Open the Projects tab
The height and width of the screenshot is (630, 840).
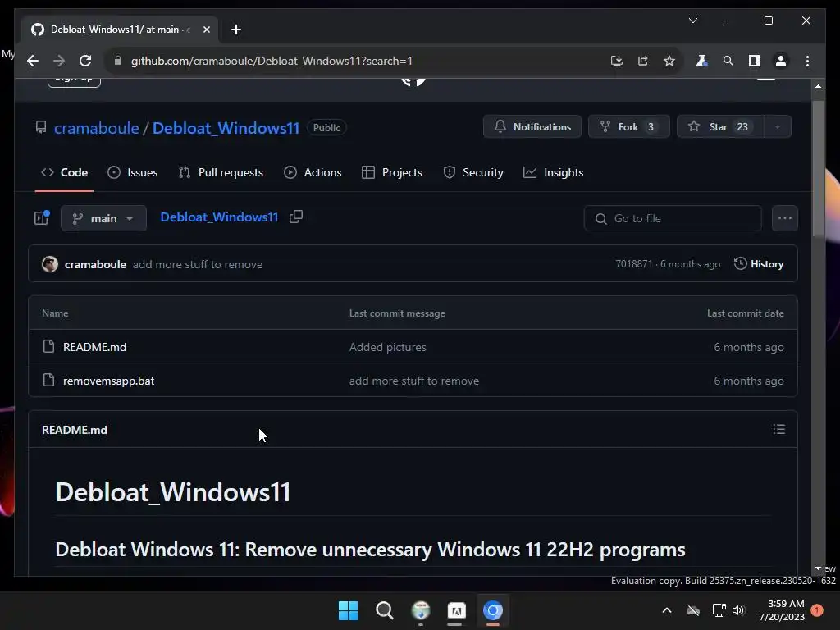point(392,172)
